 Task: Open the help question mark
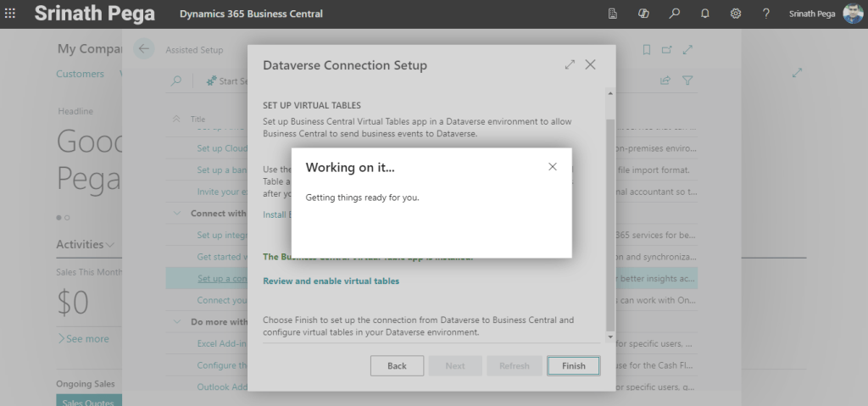pyautogui.click(x=765, y=14)
